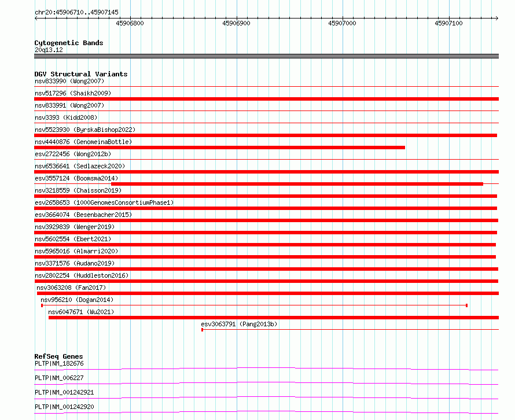Select nsv6536641 (Sedlazeck2020) variant label

80,166
